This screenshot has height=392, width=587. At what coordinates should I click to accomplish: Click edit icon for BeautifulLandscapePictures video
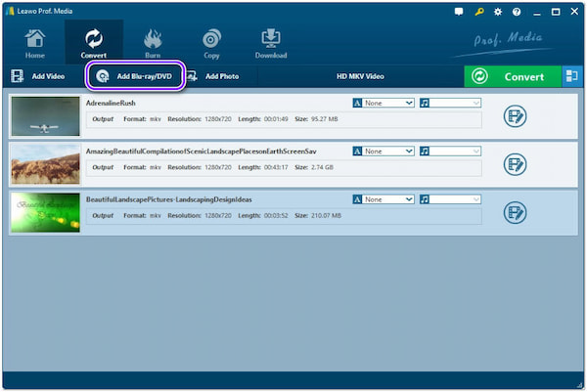[x=516, y=212]
